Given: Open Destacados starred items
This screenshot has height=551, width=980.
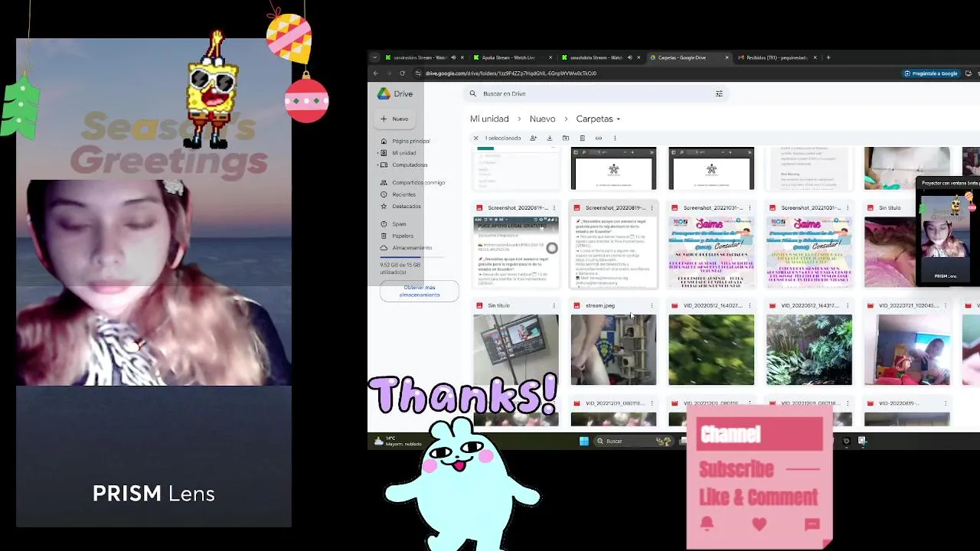Looking at the screenshot, I should (x=406, y=206).
